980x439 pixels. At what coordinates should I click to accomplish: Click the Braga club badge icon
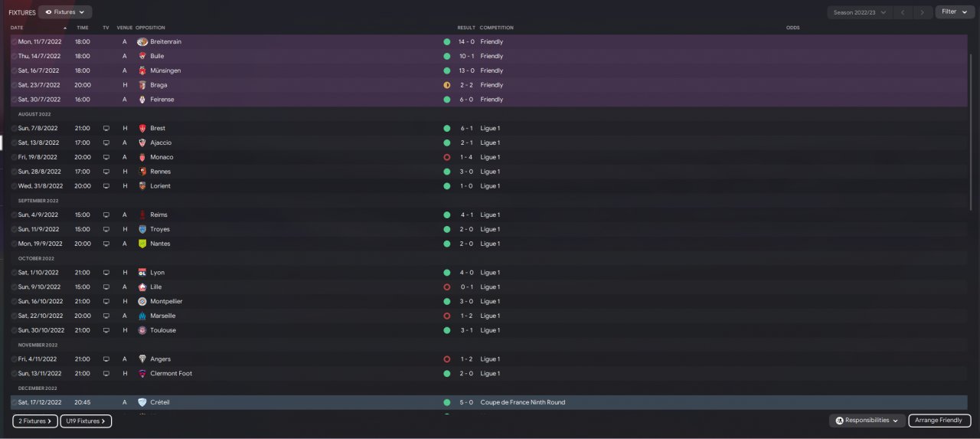[x=142, y=85]
